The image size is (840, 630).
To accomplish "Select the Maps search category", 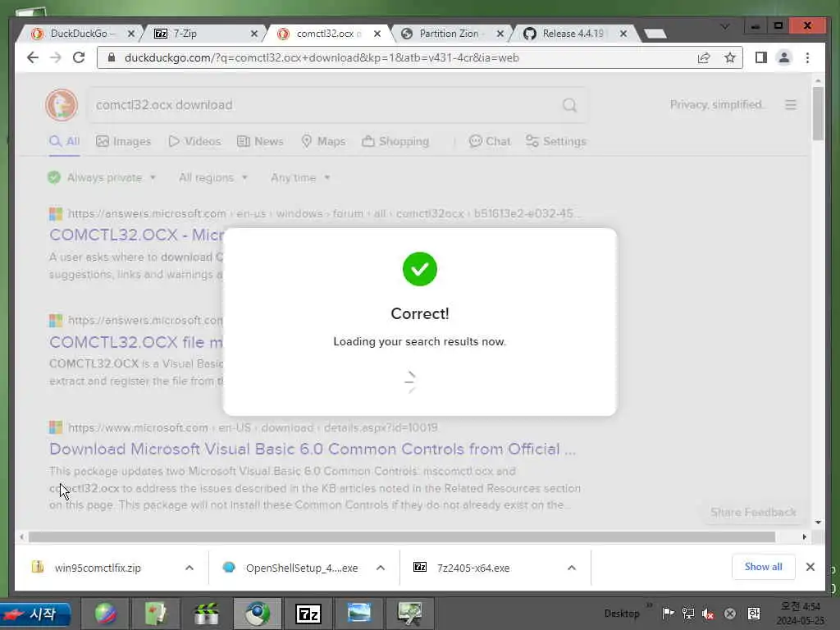I will click(323, 141).
